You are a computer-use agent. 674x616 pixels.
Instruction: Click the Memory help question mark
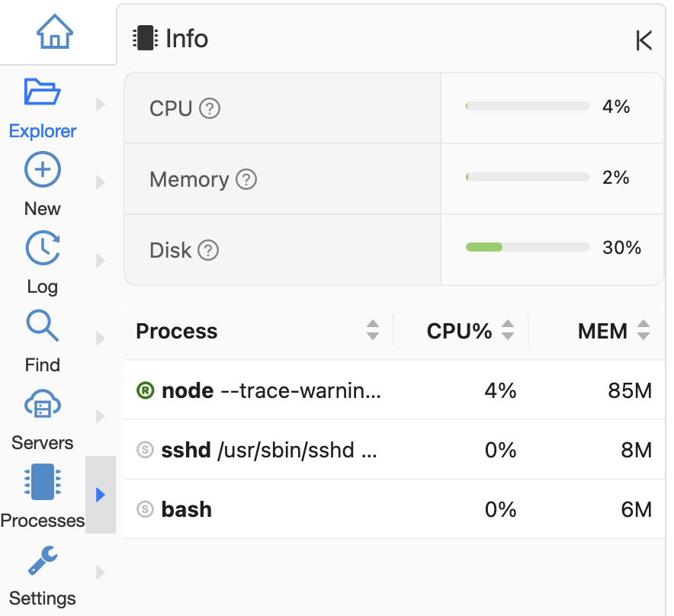[246, 180]
